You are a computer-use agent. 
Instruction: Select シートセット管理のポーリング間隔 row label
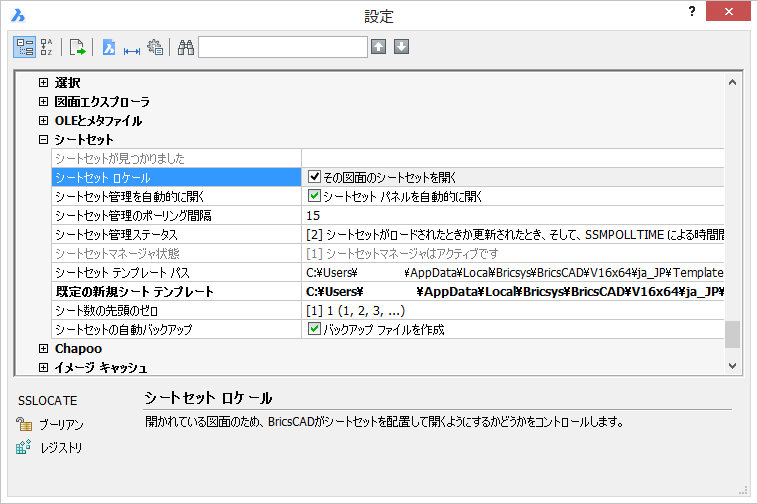point(176,215)
